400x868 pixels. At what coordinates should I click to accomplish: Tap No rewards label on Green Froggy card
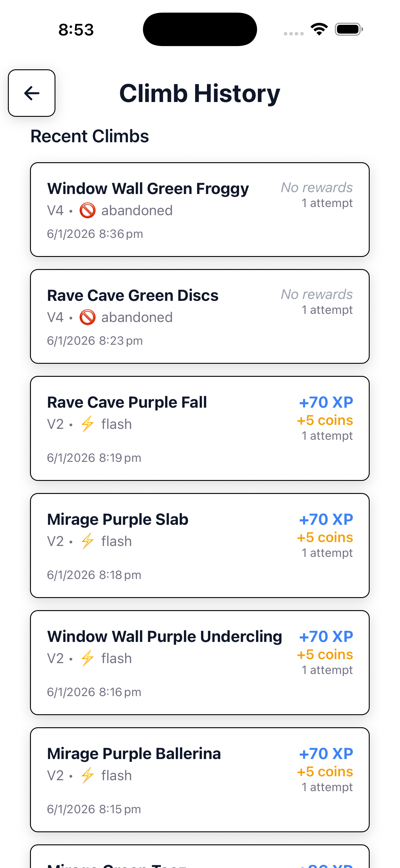pyautogui.click(x=317, y=188)
